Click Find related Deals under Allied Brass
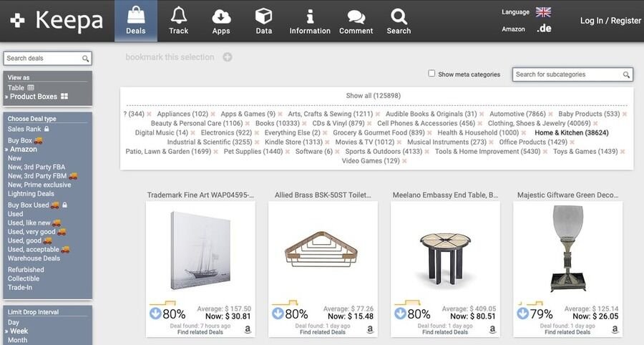The image size is (644, 345). click(323, 332)
